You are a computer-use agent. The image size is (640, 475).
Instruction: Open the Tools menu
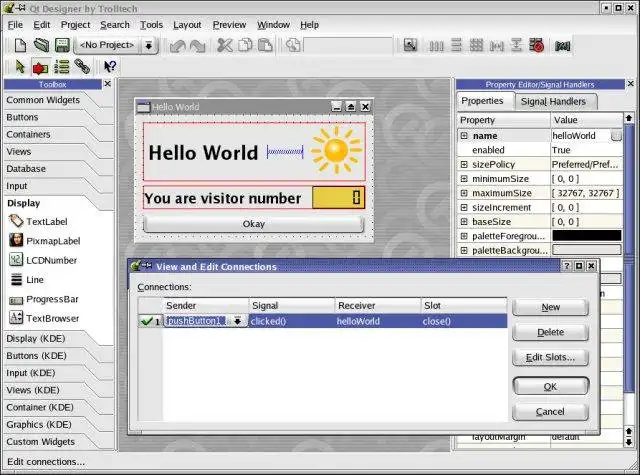coord(151,25)
